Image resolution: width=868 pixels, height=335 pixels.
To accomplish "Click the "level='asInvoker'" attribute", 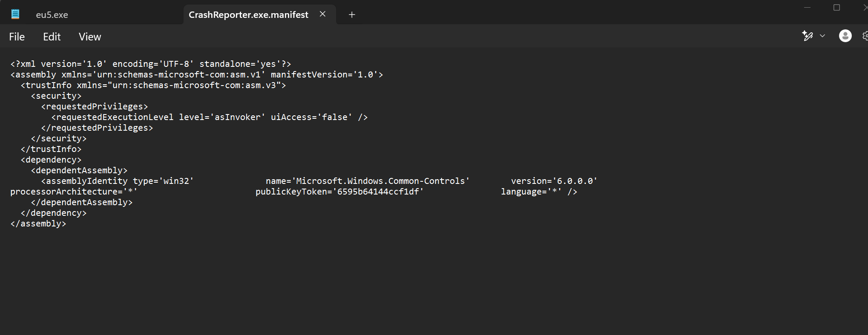I will [x=222, y=117].
